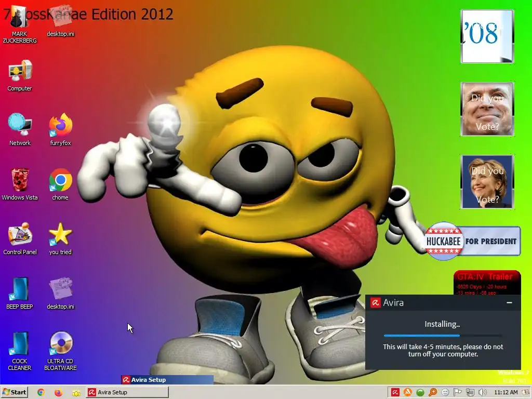This screenshot has height=399, width=532.
Task: Click the Huckabee For President gadget
Action: click(472, 241)
